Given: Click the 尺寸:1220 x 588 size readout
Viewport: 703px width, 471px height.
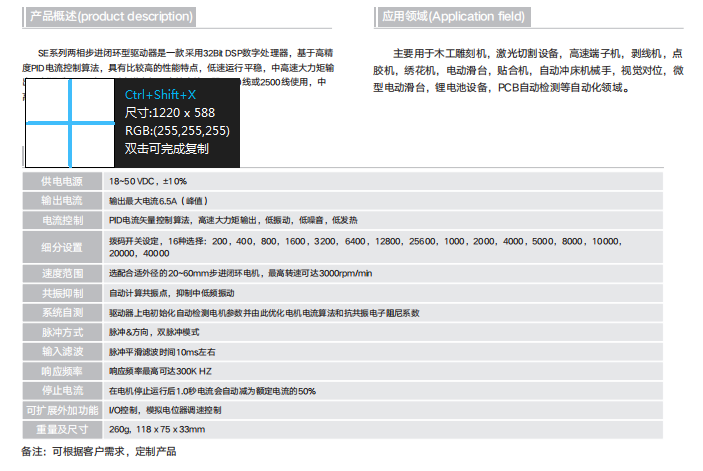Looking at the screenshot, I should click(x=170, y=112).
